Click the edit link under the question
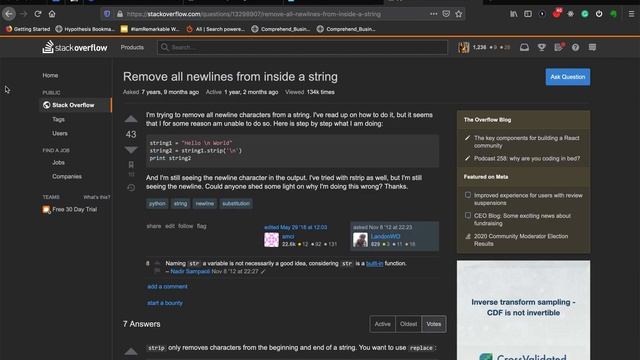The width and height of the screenshot is (640, 360). tap(170, 226)
